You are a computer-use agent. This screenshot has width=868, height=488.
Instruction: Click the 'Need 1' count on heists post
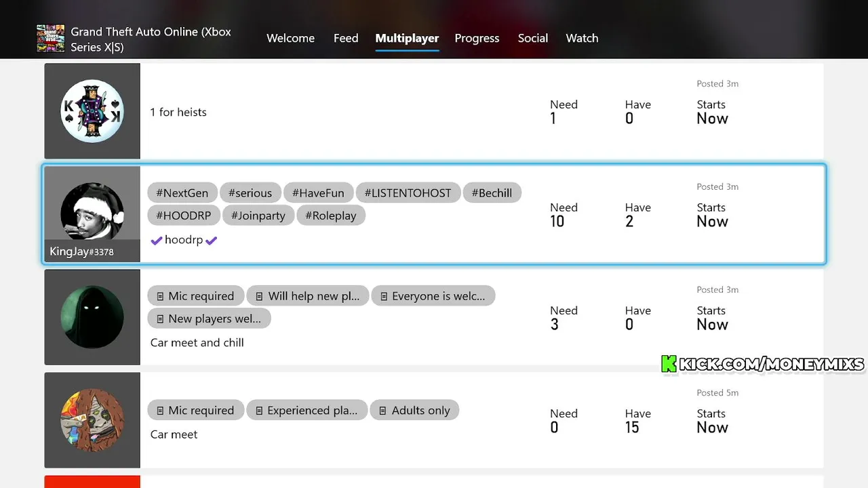[x=564, y=112]
